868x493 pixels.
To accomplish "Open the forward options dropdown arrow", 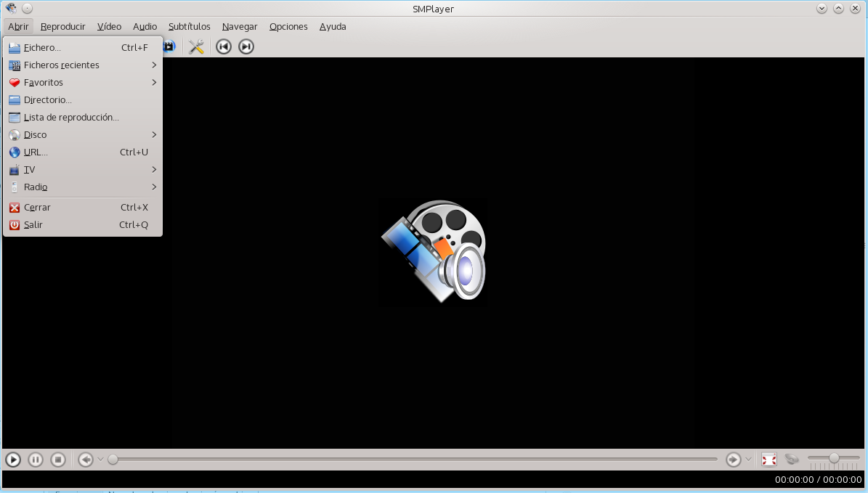I will (x=748, y=460).
